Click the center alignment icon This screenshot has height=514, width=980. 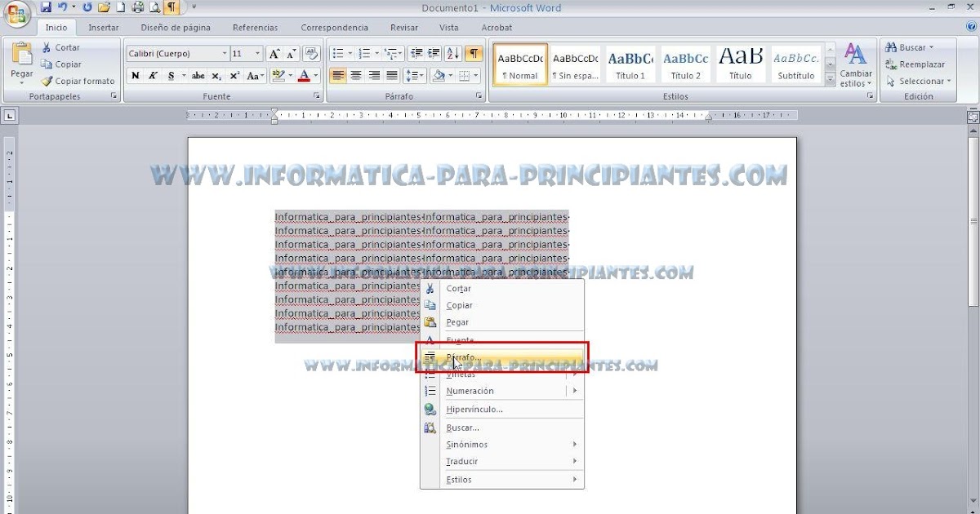coord(356,74)
